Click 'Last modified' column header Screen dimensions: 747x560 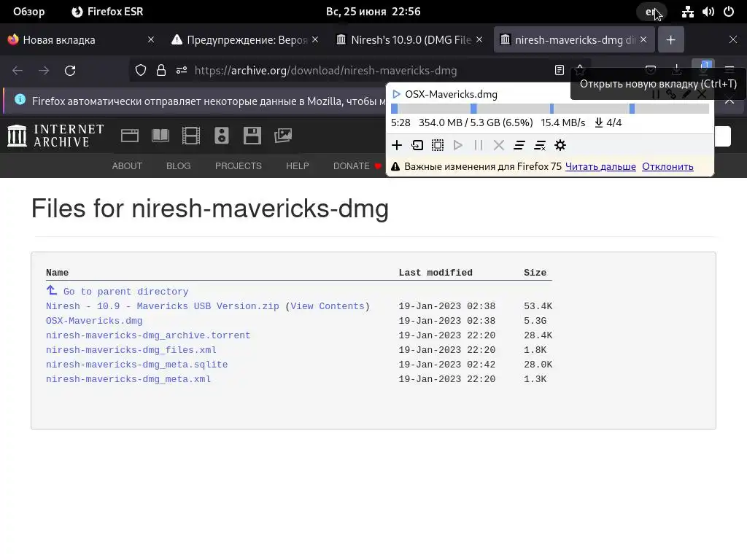(436, 273)
